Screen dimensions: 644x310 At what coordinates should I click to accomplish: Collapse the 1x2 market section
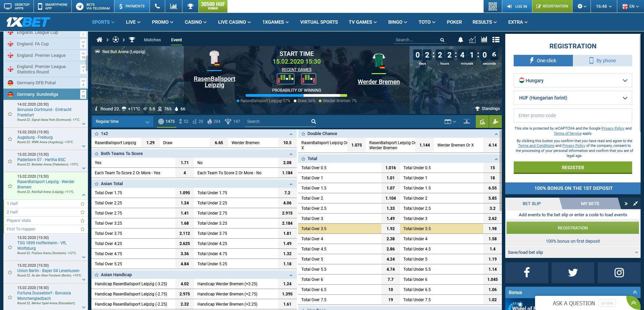click(x=291, y=134)
